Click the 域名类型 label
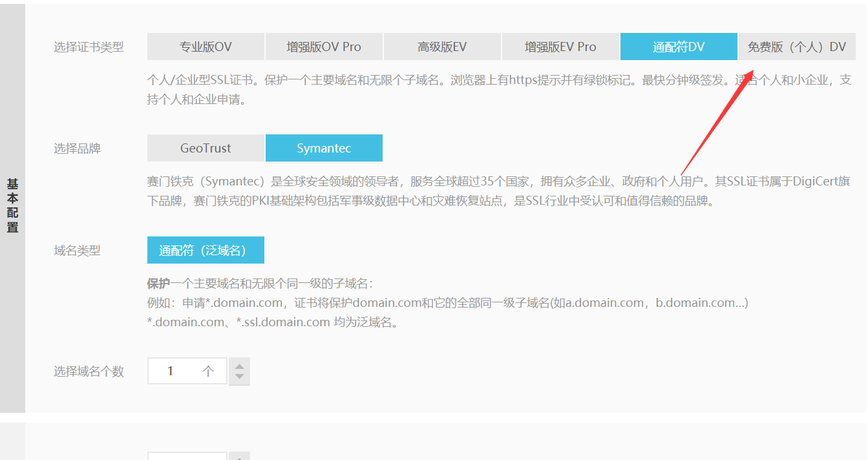Image resolution: width=868 pixels, height=460 pixels. point(77,251)
